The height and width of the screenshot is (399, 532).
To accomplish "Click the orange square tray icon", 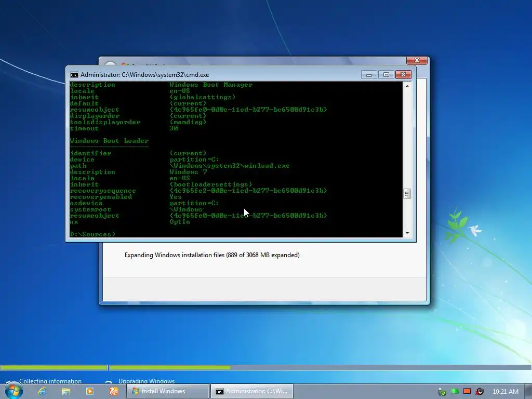I will [x=467, y=391].
